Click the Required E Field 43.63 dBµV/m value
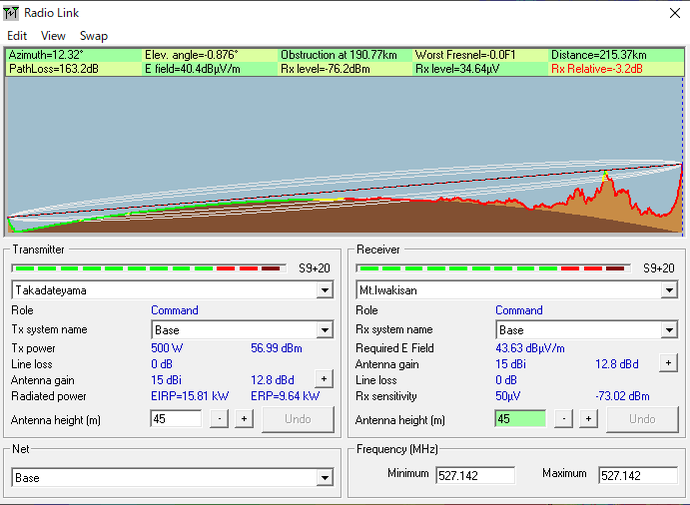This screenshot has width=690, height=505. pyautogui.click(x=530, y=348)
